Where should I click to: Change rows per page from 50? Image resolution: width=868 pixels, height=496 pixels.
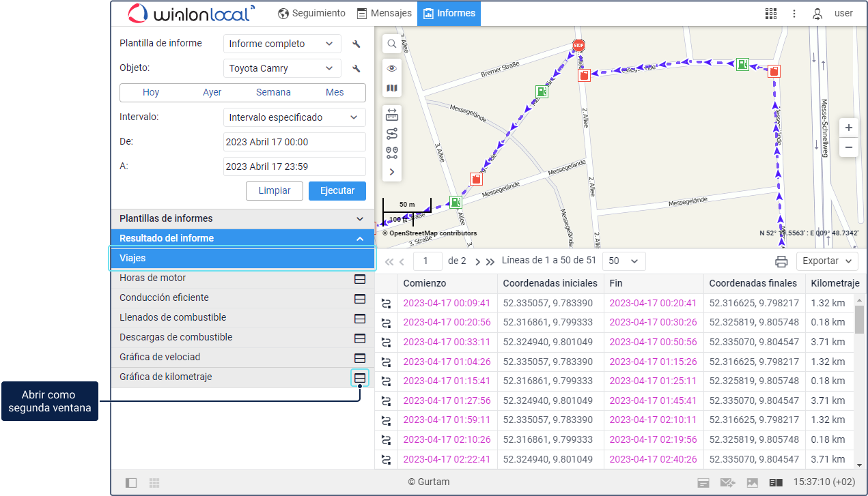(625, 261)
